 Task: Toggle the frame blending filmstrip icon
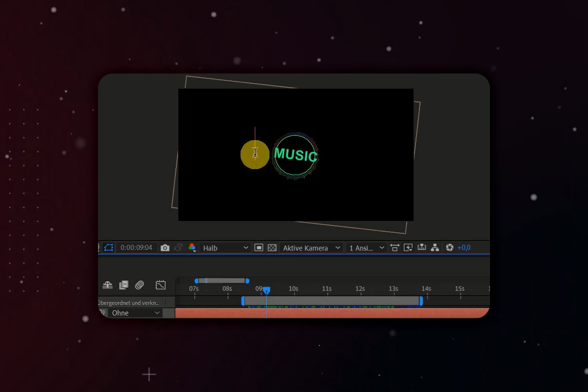click(123, 285)
